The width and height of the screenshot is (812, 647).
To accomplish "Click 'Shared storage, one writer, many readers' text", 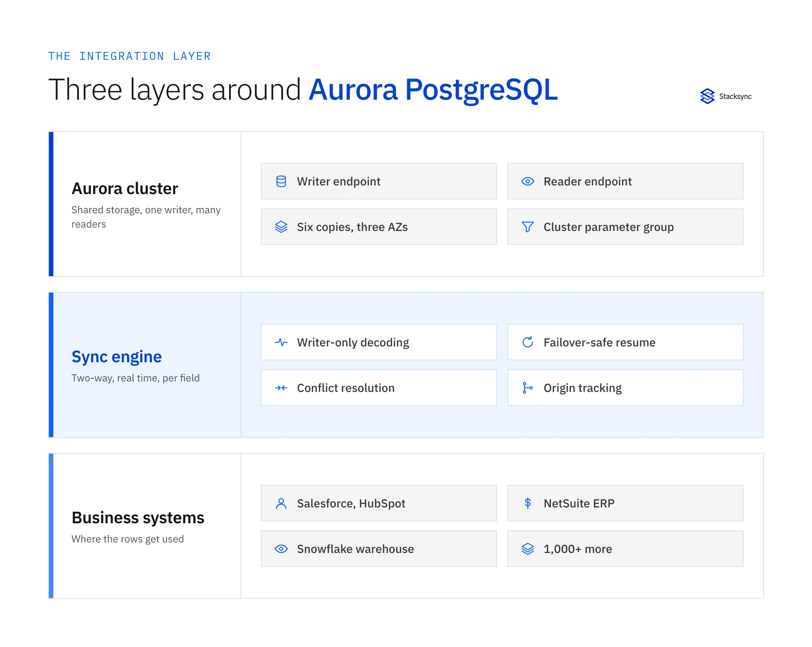I will coord(146,217).
